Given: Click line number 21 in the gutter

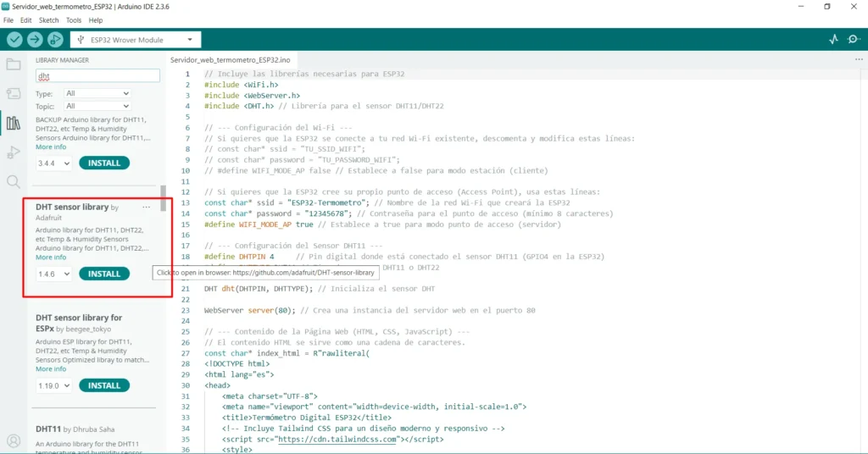Looking at the screenshot, I should tap(186, 289).
